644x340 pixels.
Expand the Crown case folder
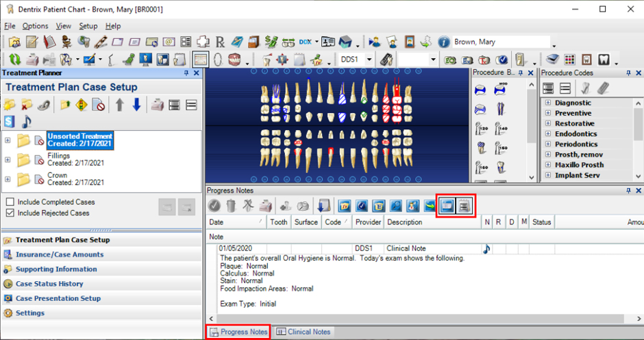(8, 179)
